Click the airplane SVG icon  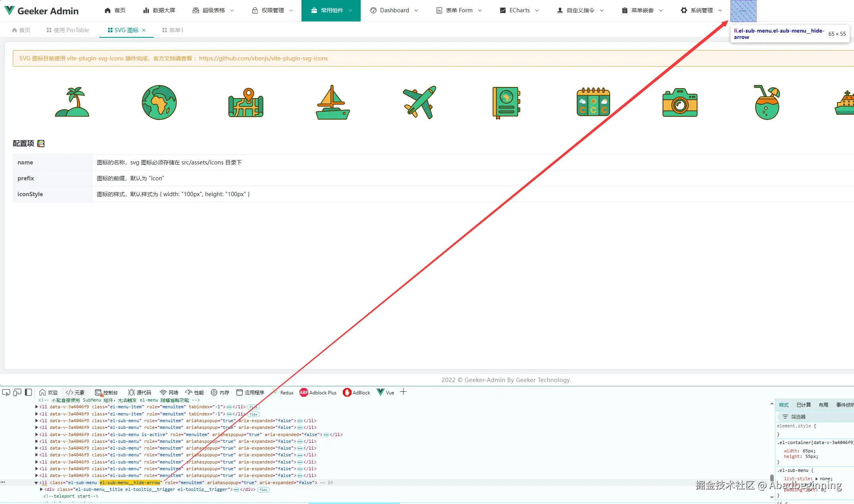point(419,102)
